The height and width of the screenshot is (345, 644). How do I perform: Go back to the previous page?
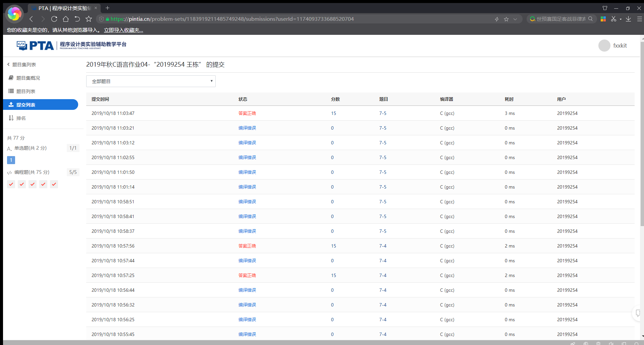31,19
